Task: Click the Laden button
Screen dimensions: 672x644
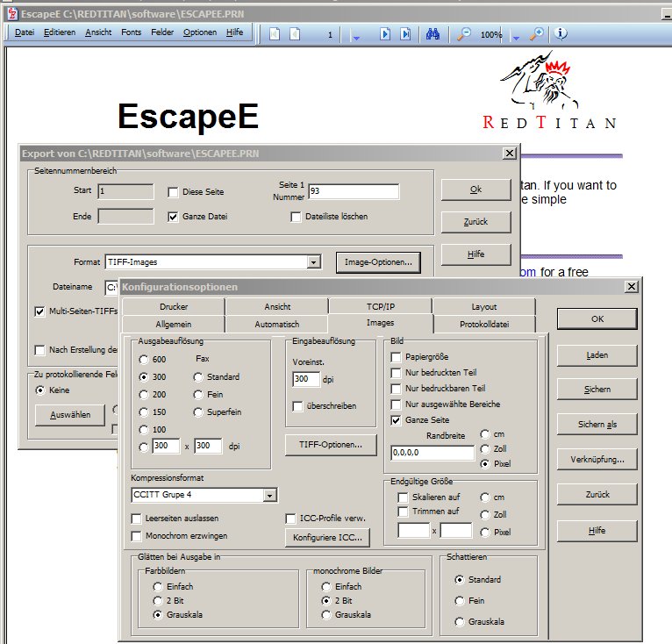Action: 597,355
